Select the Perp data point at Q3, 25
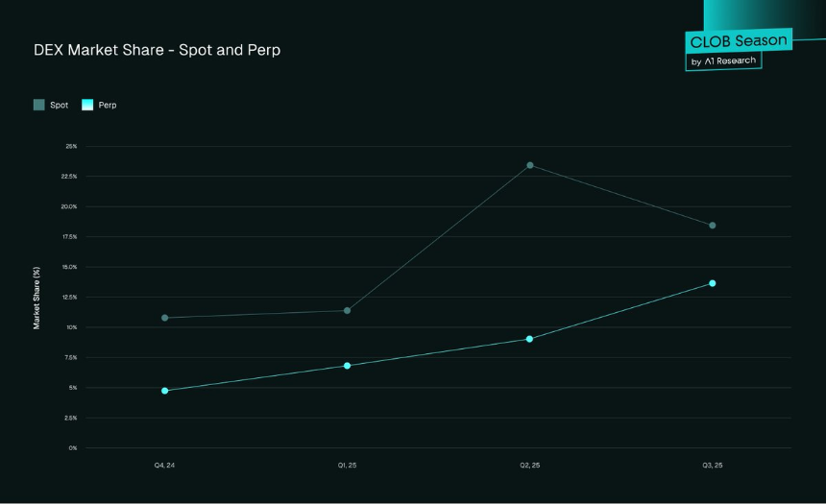826x504 pixels. click(x=713, y=283)
